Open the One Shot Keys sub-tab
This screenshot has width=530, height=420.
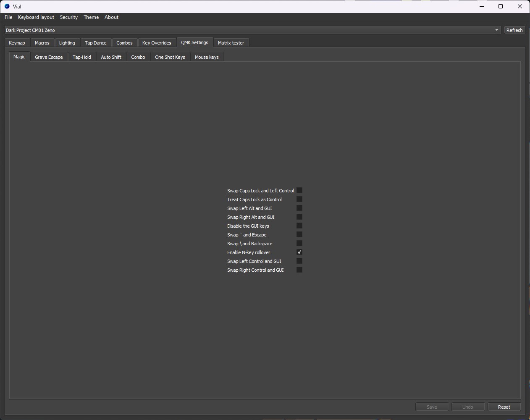pos(170,57)
